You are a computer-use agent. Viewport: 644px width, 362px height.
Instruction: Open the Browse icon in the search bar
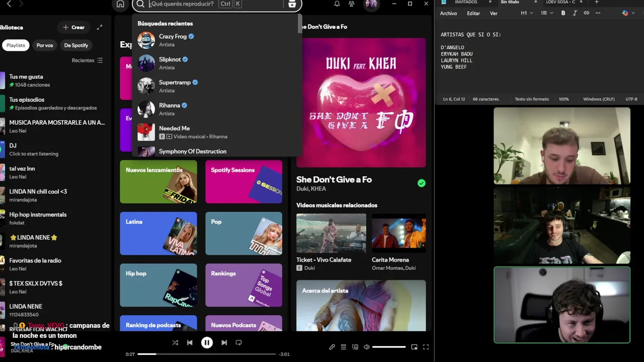point(292,4)
